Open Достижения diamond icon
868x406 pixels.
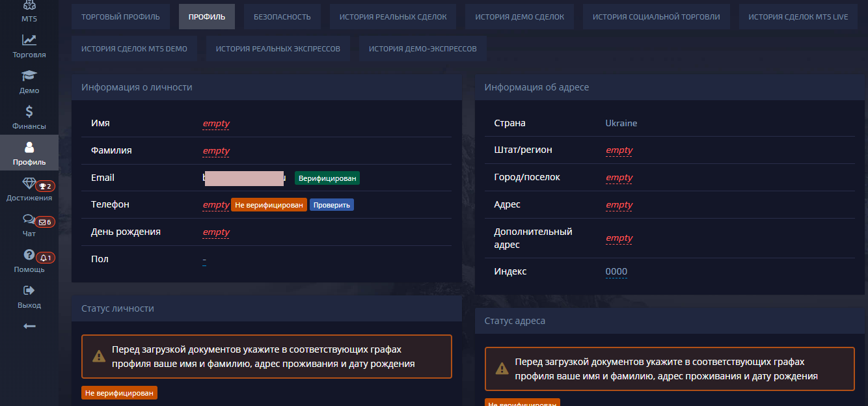[x=29, y=183]
